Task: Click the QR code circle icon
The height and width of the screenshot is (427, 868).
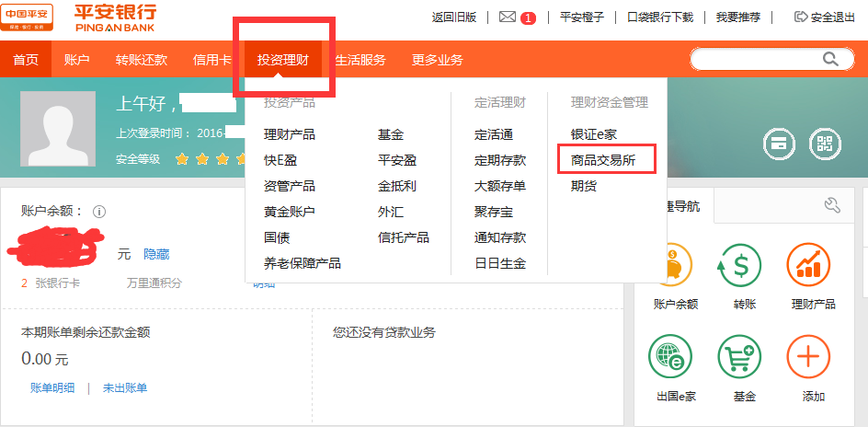Action: 825,144
